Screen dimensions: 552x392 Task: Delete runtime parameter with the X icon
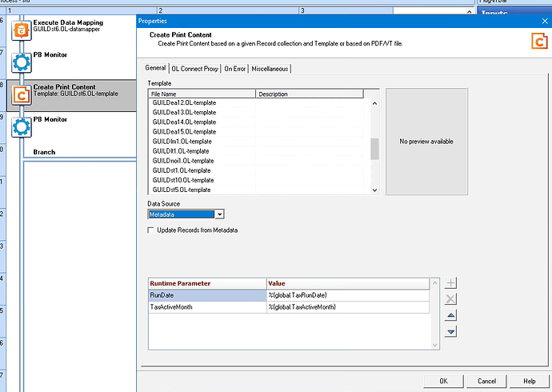tap(450, 299)
